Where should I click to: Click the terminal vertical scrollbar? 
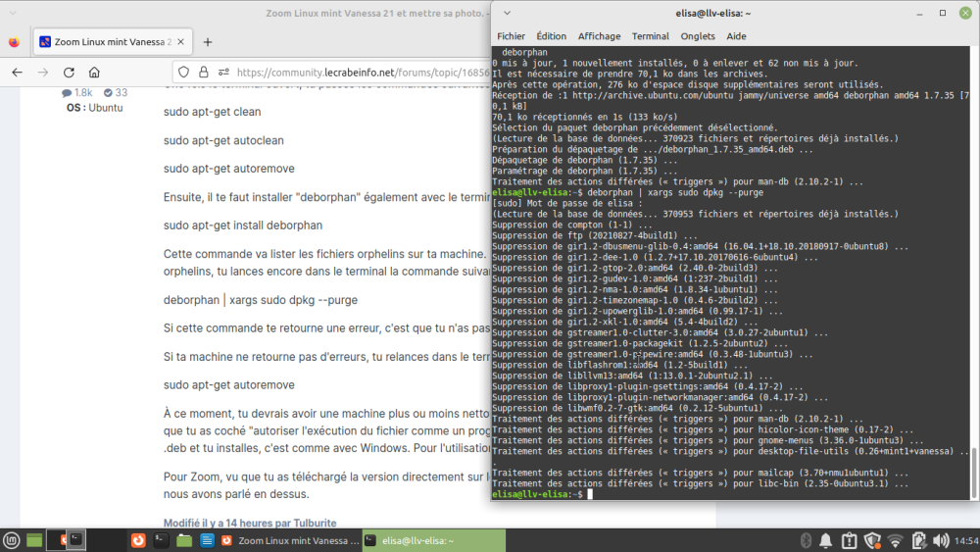pyautogui.click(x=973, y=470)
